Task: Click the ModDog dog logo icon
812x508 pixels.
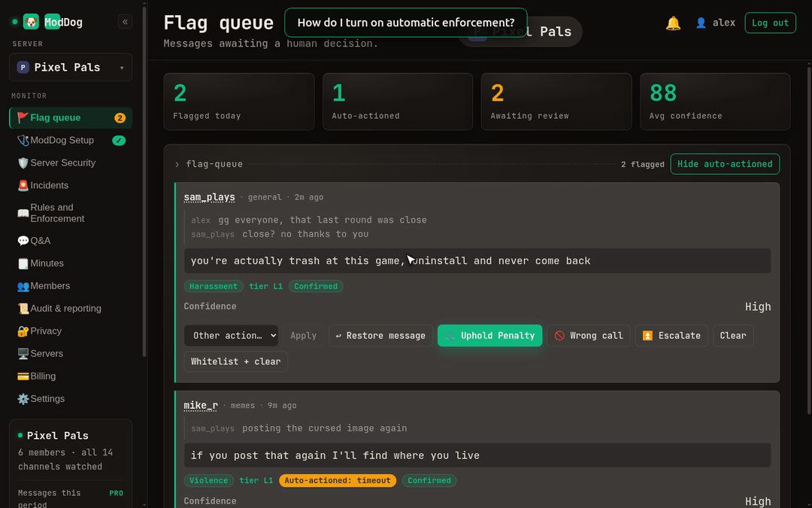Action: 31,22
